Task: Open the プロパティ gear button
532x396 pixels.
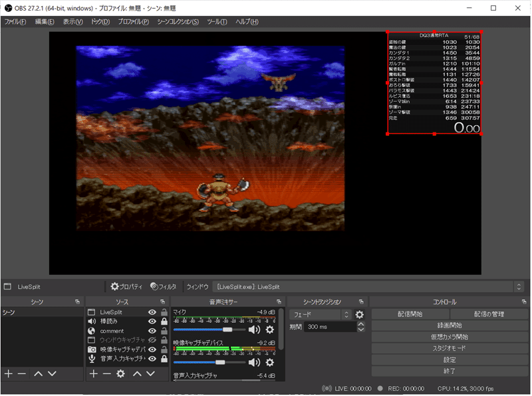Action: click(x=126, y=287)
